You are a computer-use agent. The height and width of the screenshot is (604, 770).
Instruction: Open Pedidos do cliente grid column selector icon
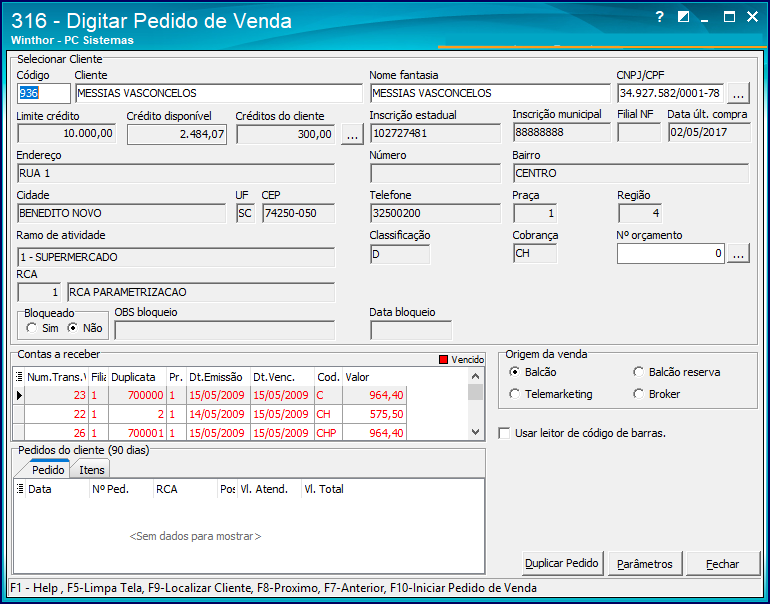tap(20, 489)
